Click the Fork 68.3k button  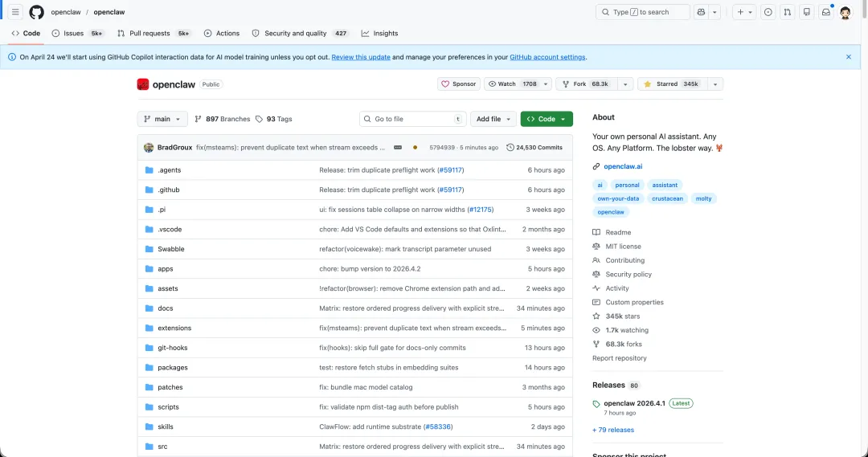coord(587,84)
